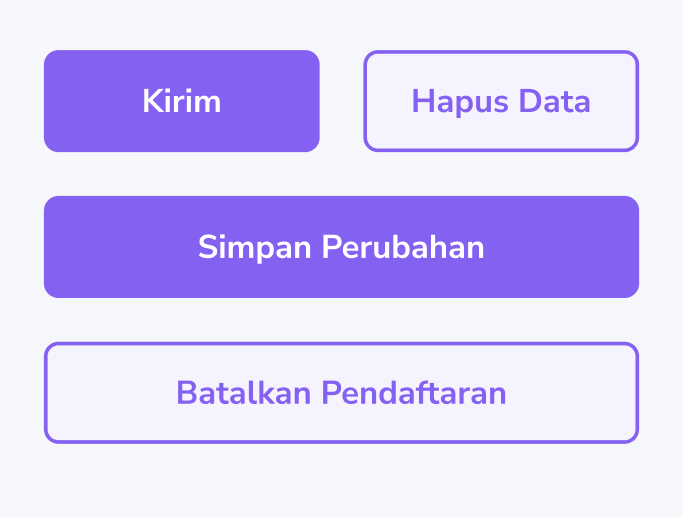Click the Kirim button
The image size is (684, 518).
click(181, 101)
